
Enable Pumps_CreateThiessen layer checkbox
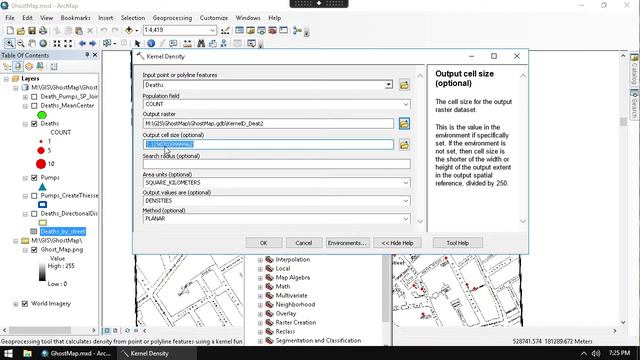[34, 196]
